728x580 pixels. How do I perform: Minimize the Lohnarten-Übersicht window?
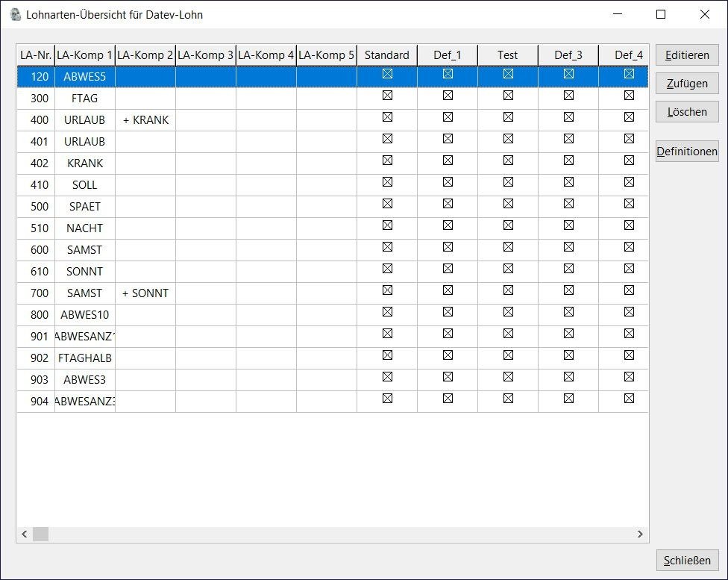(x=618, y=14)
